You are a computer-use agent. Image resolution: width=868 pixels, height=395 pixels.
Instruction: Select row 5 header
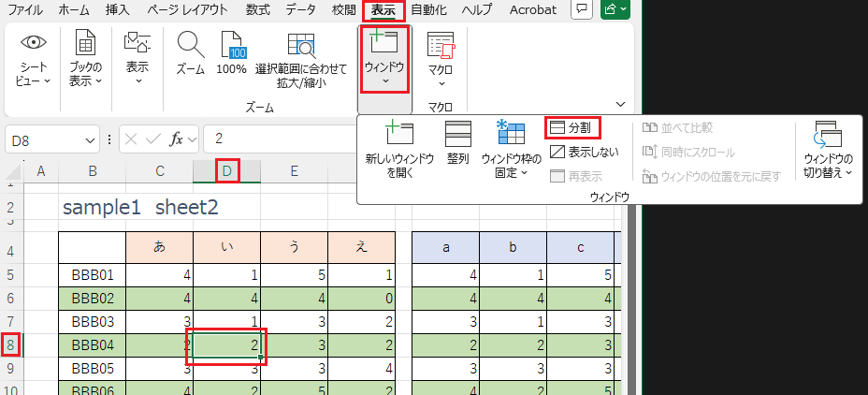(11, 275)
